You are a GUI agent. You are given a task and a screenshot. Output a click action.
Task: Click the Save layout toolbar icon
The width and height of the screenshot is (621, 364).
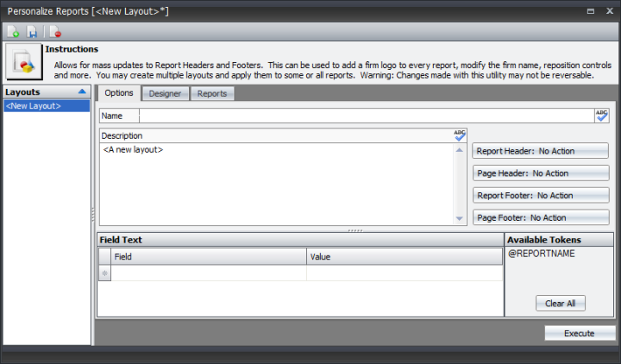click(x=32, y=32)
